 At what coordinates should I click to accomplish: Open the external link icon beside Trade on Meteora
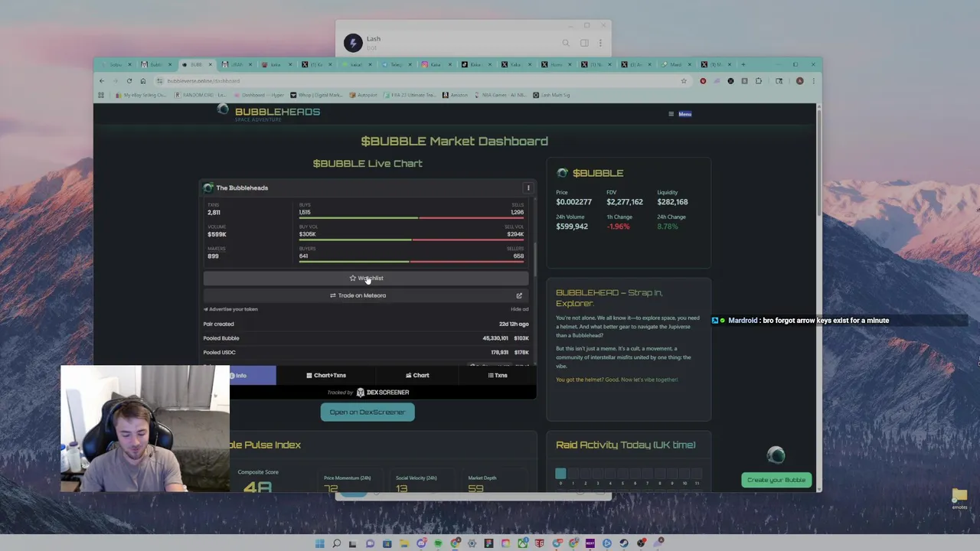[519, 295]
